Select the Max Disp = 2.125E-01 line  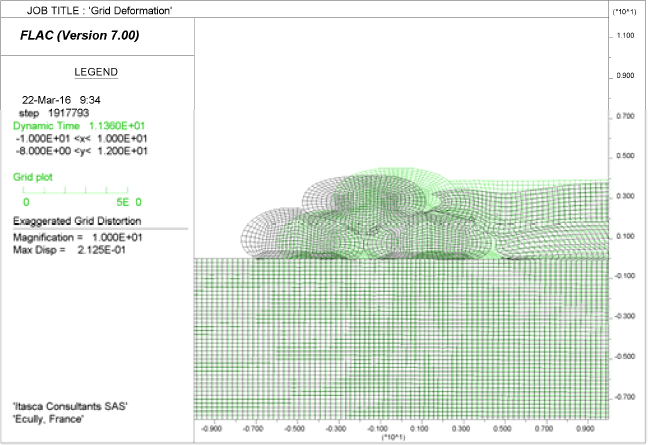(69, 250)
